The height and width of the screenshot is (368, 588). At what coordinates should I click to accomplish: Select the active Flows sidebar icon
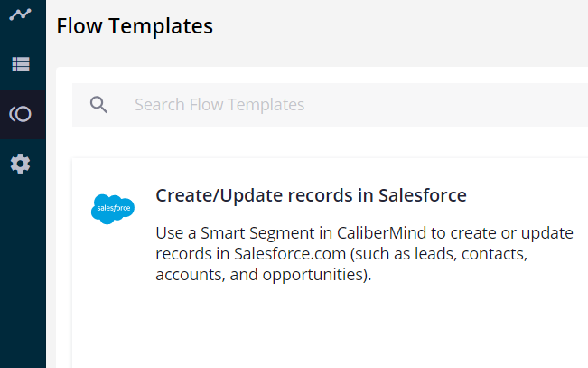point(20,114)
